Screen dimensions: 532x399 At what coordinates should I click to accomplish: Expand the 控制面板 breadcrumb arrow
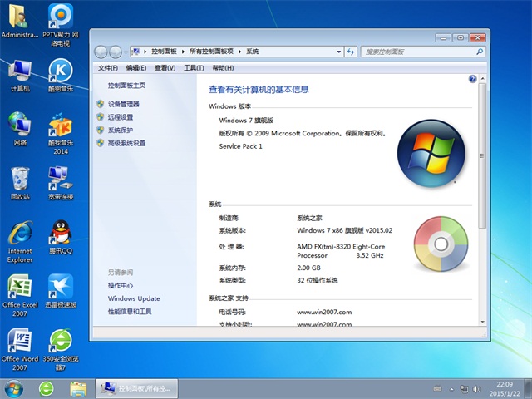pos(185,52)
